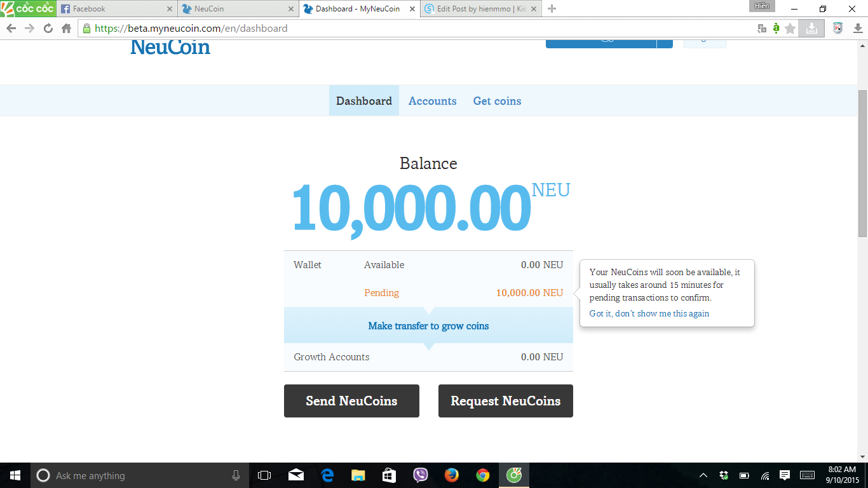This screenshot has width=868, height=488.
Task: Click the page vertical scrollbar thumb
Action: point(862,164)
